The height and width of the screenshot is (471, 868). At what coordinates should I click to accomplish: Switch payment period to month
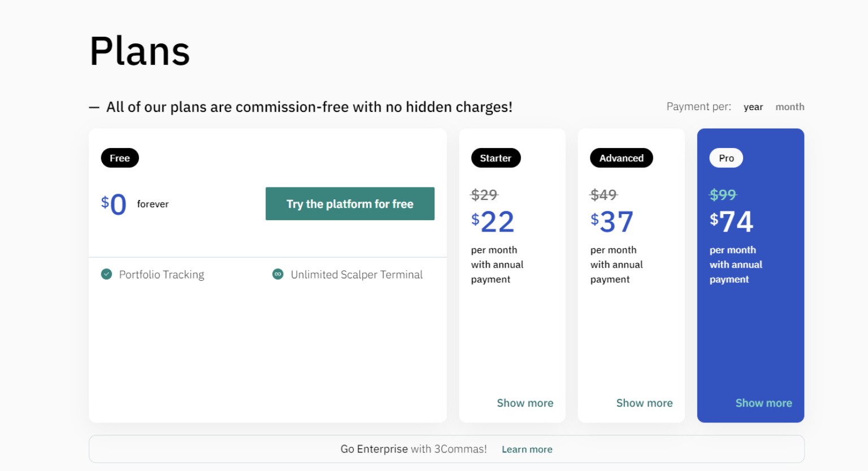789,107
